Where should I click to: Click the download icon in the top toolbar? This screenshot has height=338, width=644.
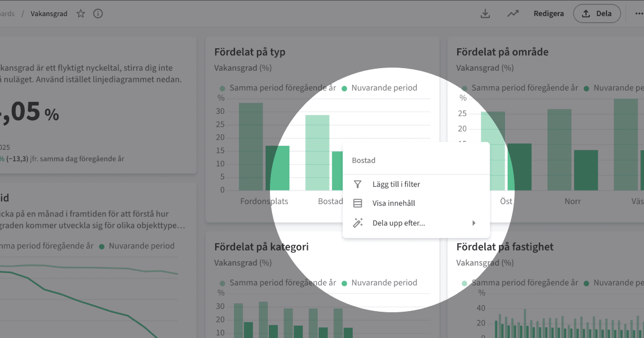coord(485,13)
